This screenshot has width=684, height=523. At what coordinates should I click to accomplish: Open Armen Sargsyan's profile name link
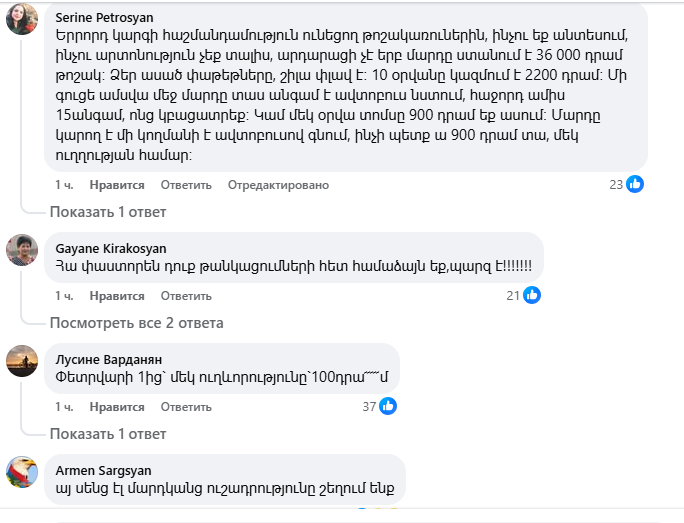coord(96,470)
